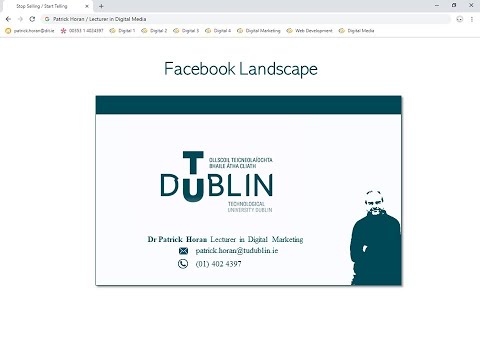Open a new browser tab
Viewport: 480px width, 360px height.
click(101, 6)
